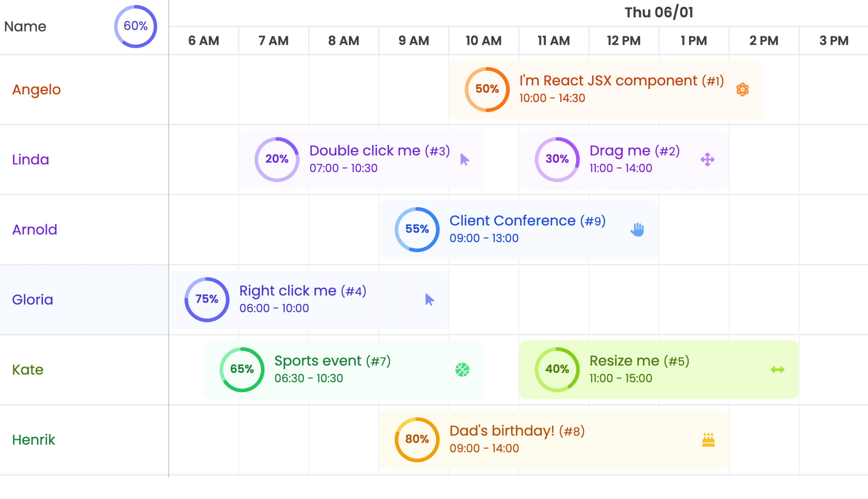Image resolution: width=868 pixels, height=499 pixels.
Task: Select the Angelo resource row name
Action: (37, 90)
